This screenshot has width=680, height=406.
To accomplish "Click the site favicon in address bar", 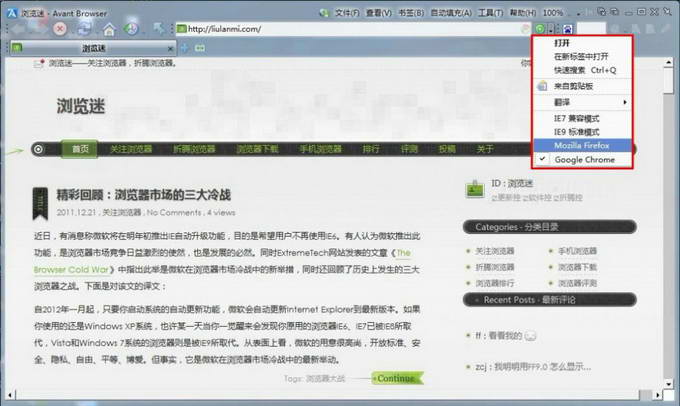I will (x=182, y=29).
